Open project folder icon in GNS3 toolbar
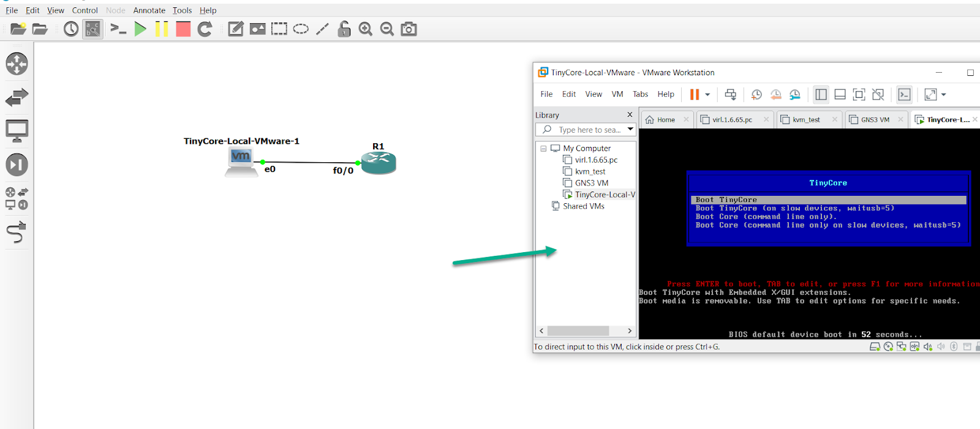Image resolution: width=980 pixels, height=429 pixels. tap(40, 29)
